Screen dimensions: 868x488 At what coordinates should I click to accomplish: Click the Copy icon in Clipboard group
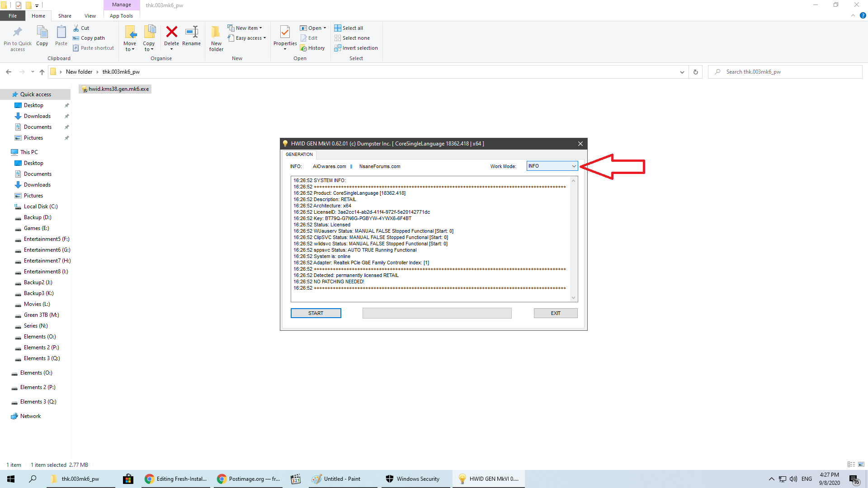point(42,32)
